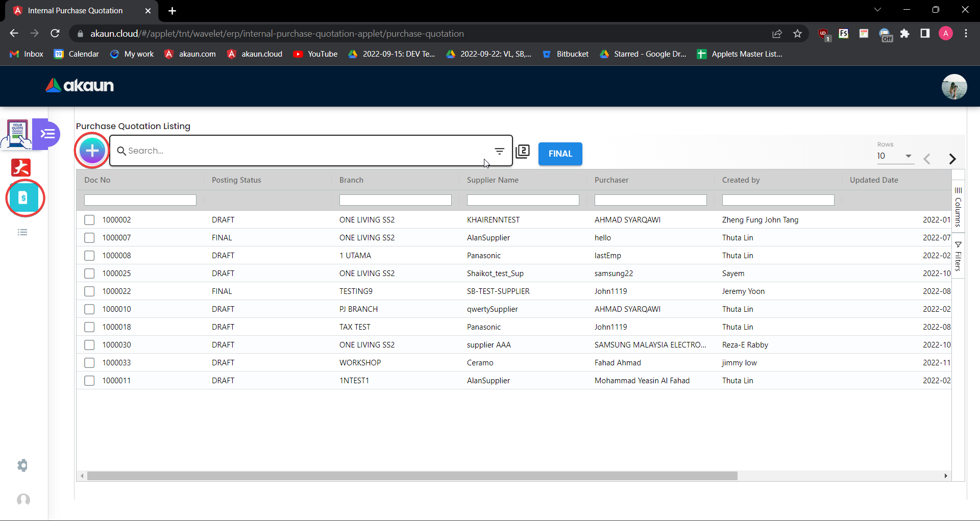Click the user profile avatar in header

[x=953, y=86]
